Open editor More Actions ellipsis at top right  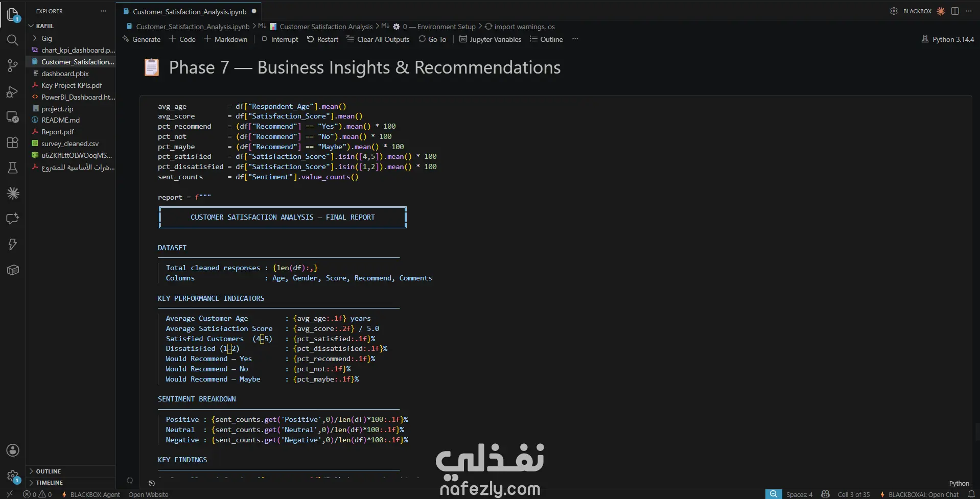tap(969, 11)
